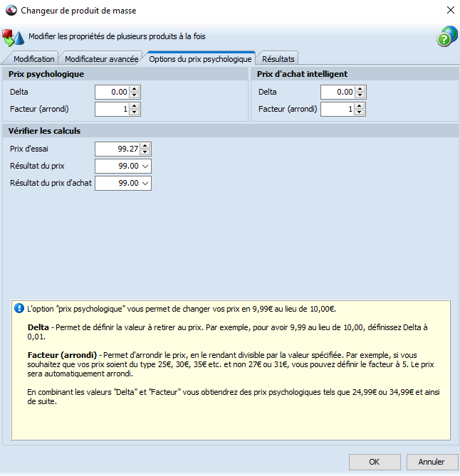Expand the Résultat du prix d'achat dropdown
The image size is (460, 476).
[x=145, y=183]
